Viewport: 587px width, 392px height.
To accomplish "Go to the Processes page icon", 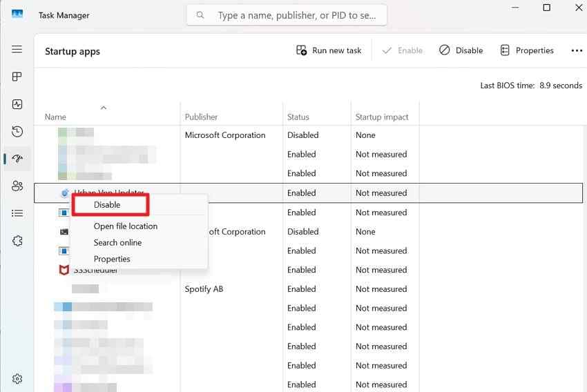I will [x=17, y=77].
